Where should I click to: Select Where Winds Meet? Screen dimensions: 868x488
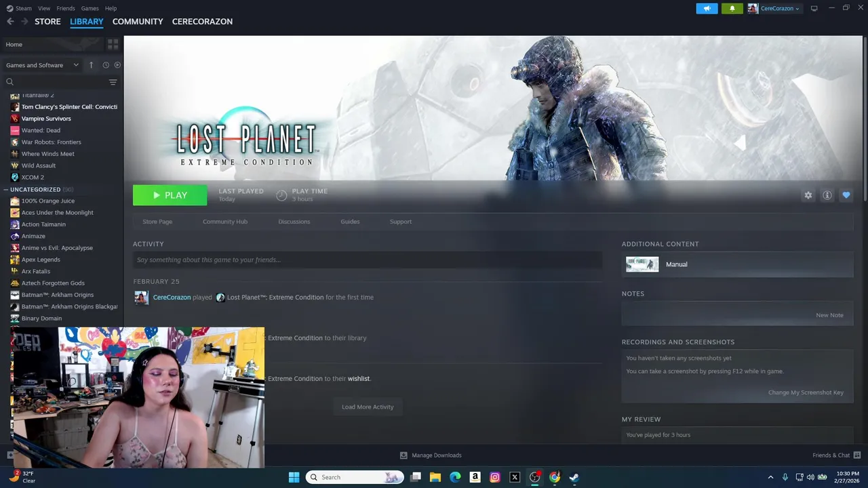pos(48,154)
